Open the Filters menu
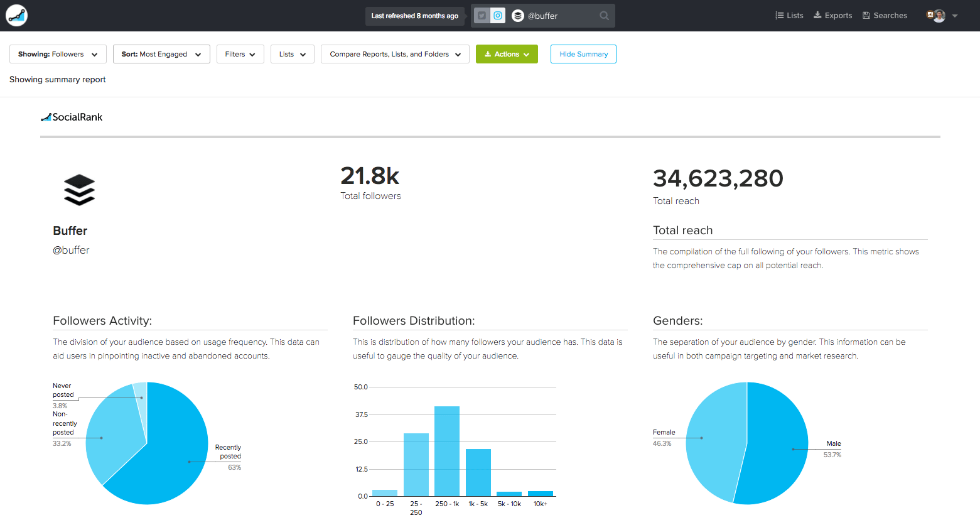 click(x=240, y=54)
